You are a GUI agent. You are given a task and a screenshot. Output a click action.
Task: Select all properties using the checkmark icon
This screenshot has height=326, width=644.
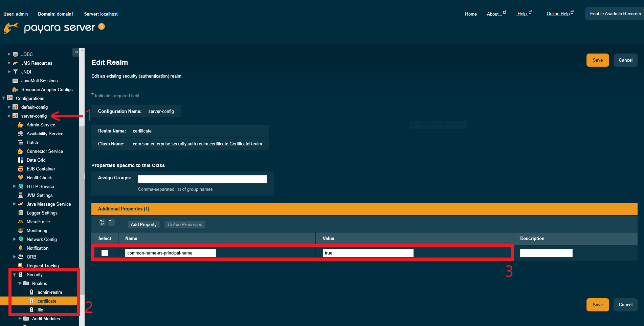[102, 223]
